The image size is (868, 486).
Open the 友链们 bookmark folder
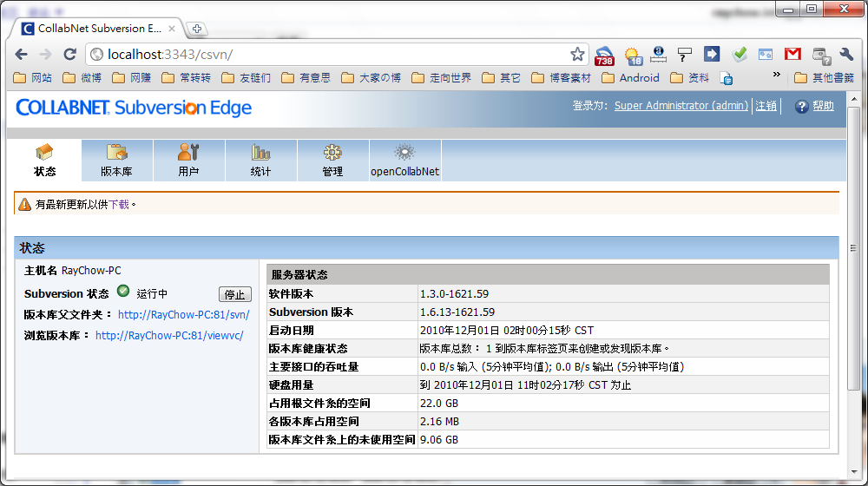coord(247,78)
